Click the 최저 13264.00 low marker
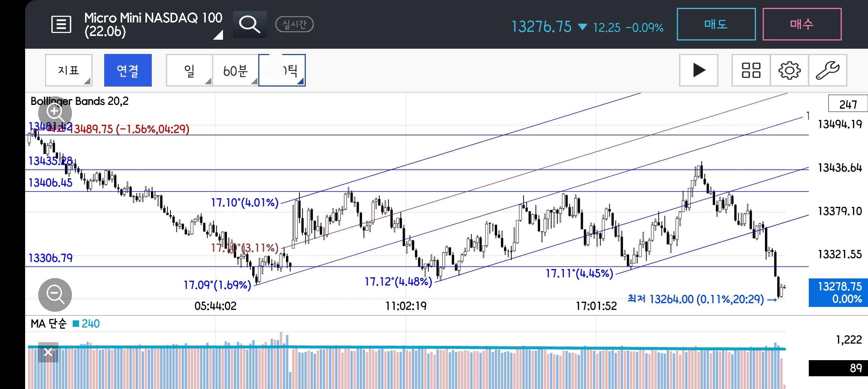868x389 pixels. click(x=702, y=299)
